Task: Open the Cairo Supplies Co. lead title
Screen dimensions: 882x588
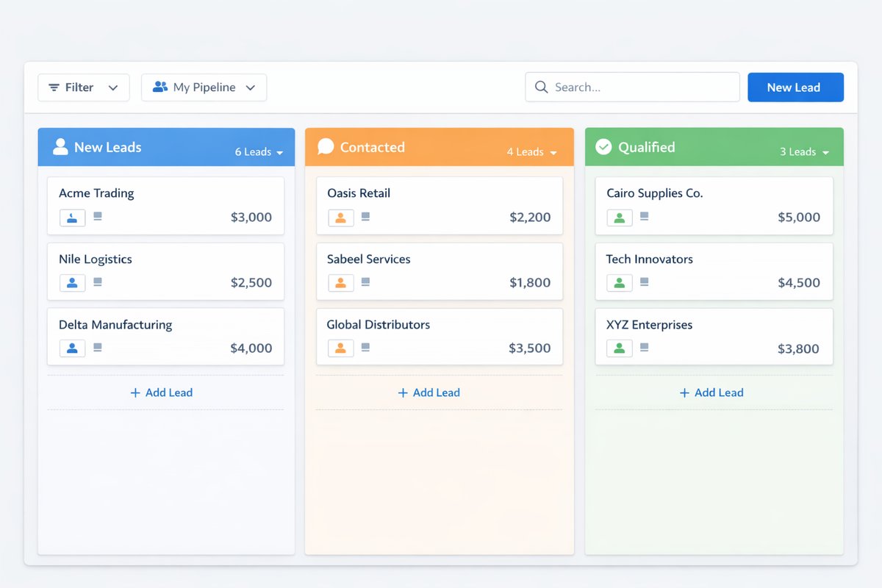Action: click(655, 193)
